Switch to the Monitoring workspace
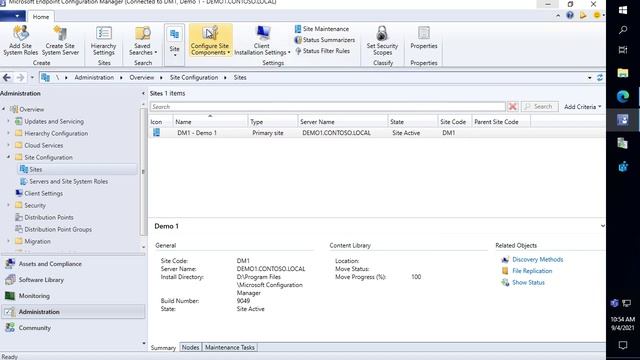 pos(73,296)
